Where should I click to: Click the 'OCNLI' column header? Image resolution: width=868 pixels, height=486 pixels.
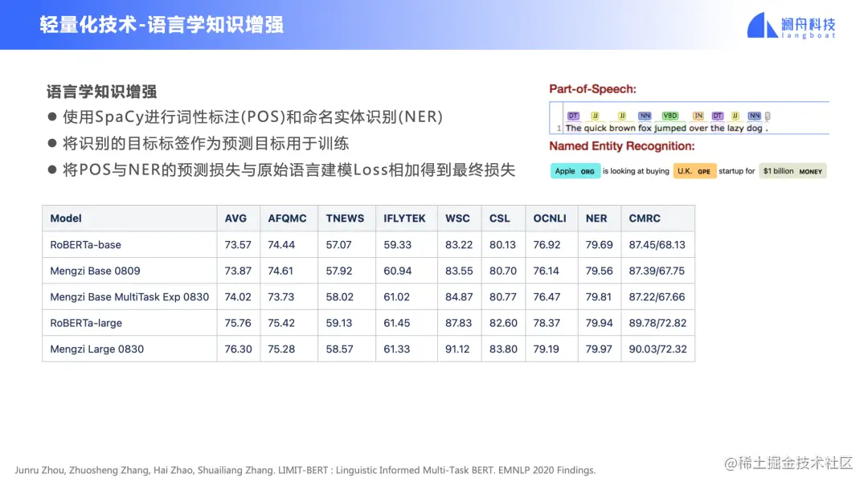[550, 218]
